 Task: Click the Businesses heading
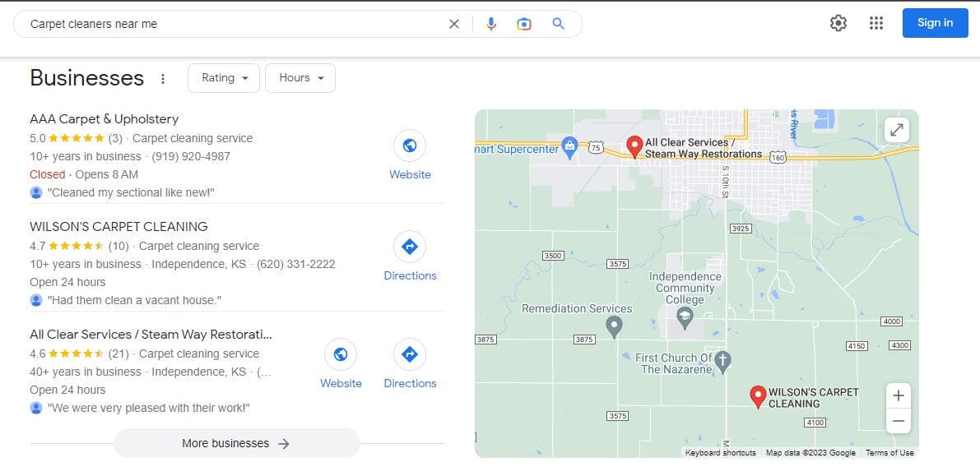tap(87, 78)
